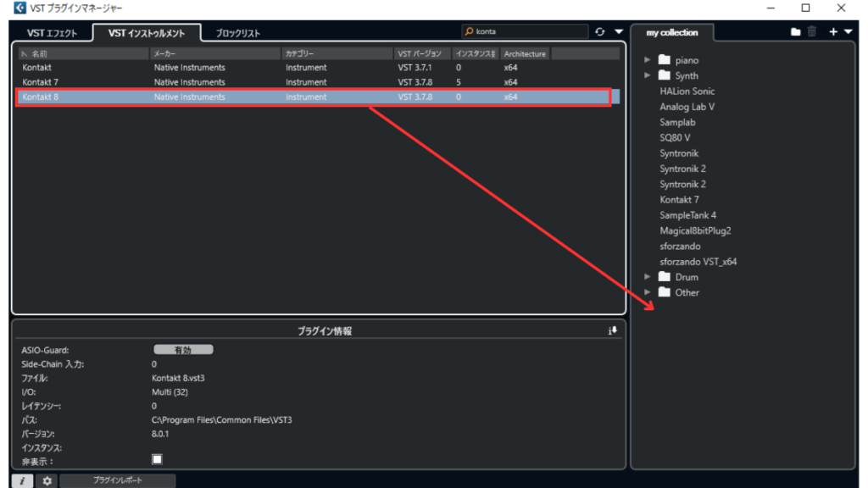
Task: Click the rescan plug-ins refresh icon
Action: click(x=600, y=32)
